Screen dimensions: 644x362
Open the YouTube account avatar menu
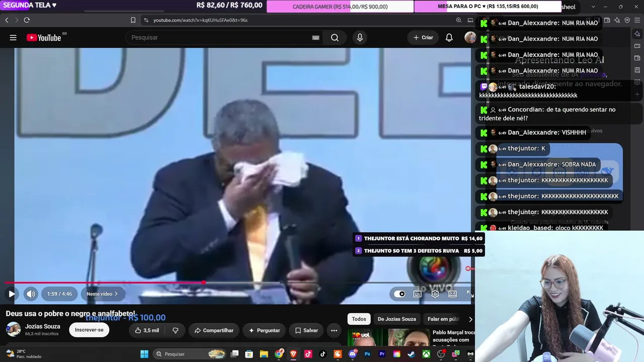(x=470, y=38)
